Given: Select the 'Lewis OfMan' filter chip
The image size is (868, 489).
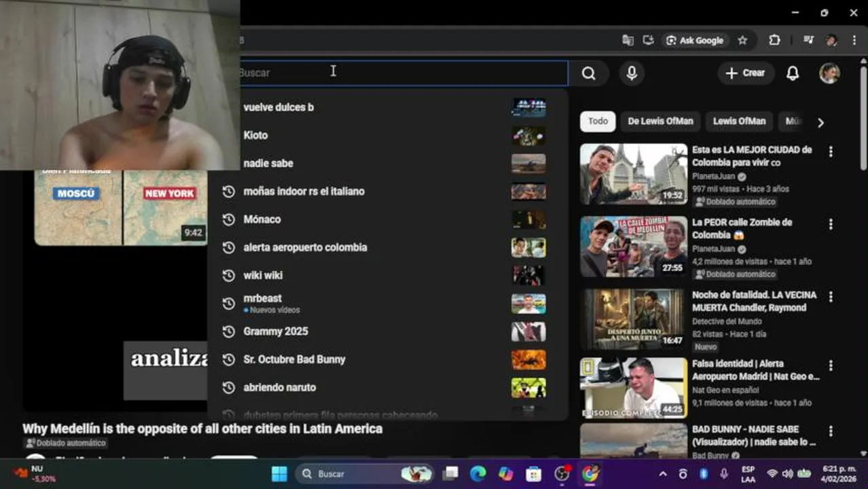Looking at the screenshot, I should 739,121.
